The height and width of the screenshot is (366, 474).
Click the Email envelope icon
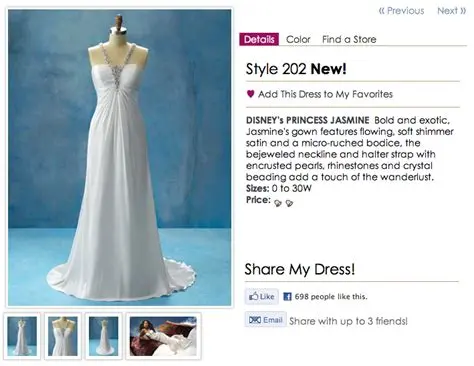(x=255, y=320)
